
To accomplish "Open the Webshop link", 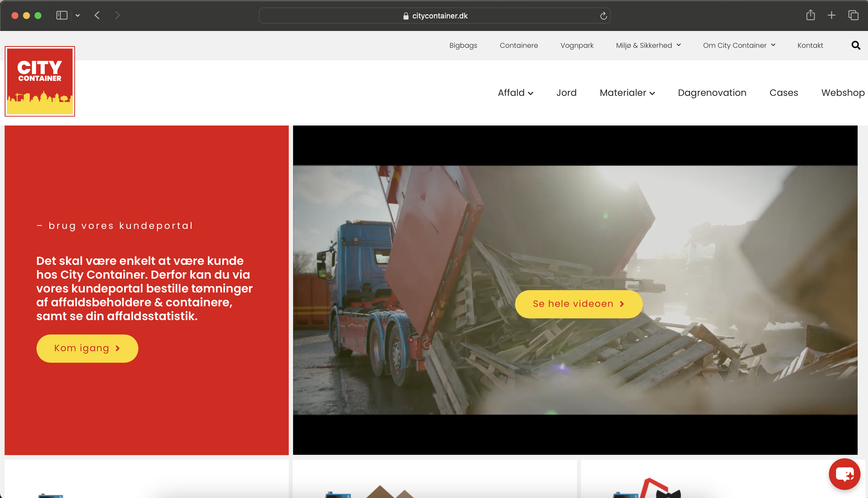I will click(843, 93).
